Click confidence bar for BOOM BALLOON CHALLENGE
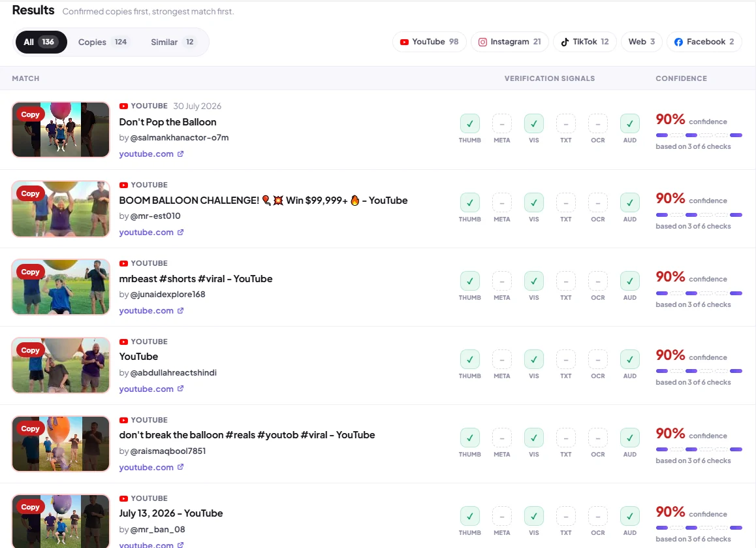Viewport: 756px width, 548px height. coord(699,215)
